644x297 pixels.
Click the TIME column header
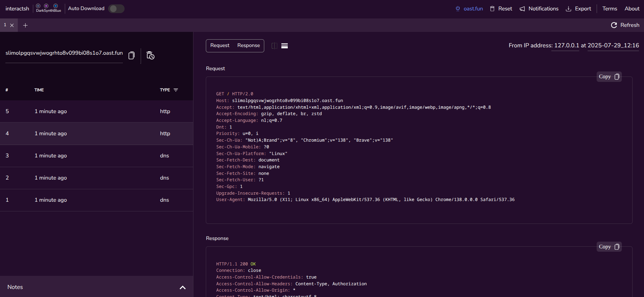pyautogui.click(x=39, y=90)
